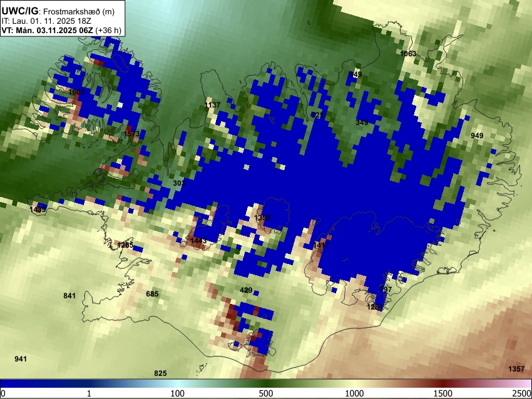Click the valid time line "VT: Mán. 03.11.2025 06Z"
Viewport: 532px width, 399px height.
click(47, 30)
